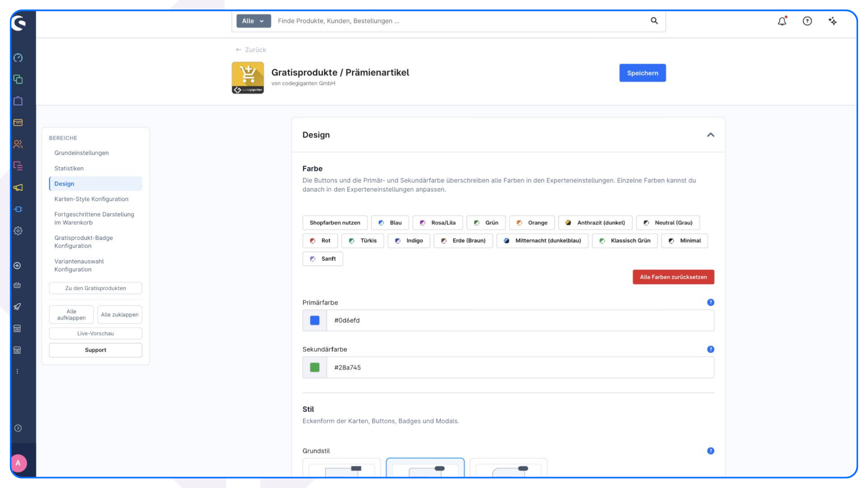Click Alle Farben zurücksetzen button

[x=674, y=277]
